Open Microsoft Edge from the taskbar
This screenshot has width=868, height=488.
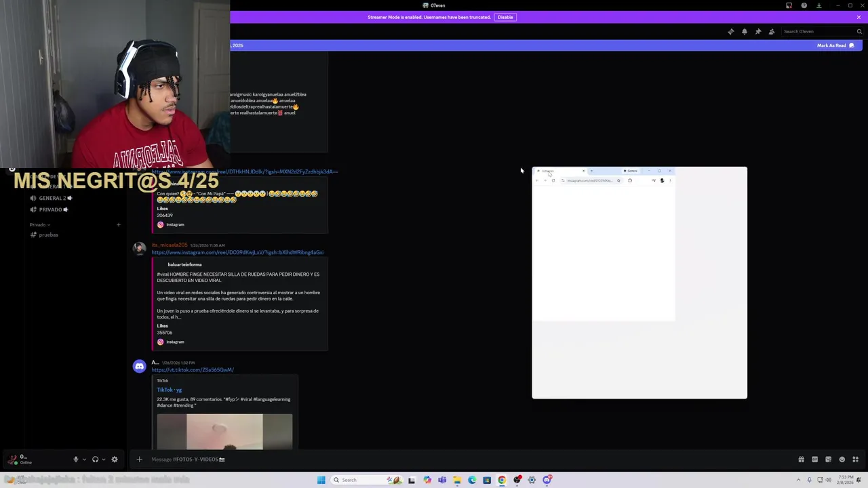tap(472, 480)
